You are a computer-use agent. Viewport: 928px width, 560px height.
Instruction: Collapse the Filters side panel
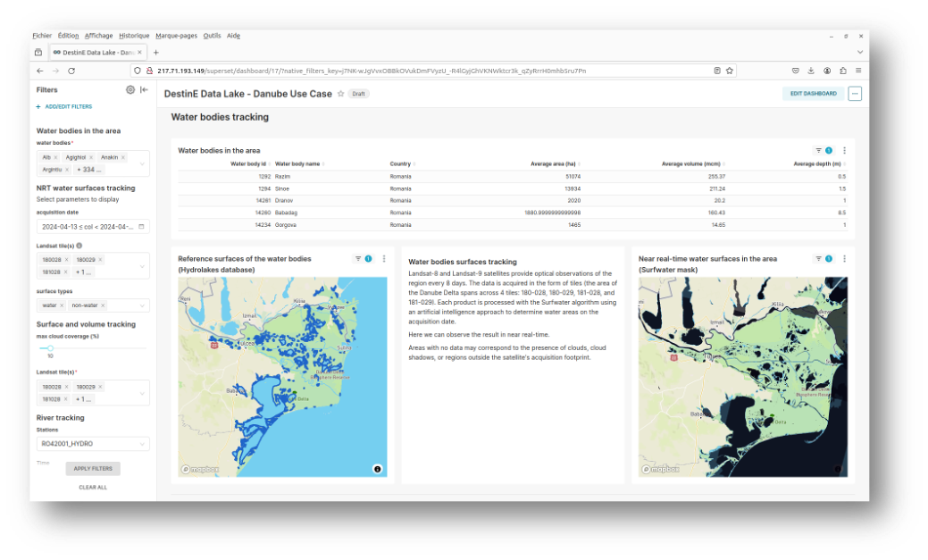[x=144, y=90]
